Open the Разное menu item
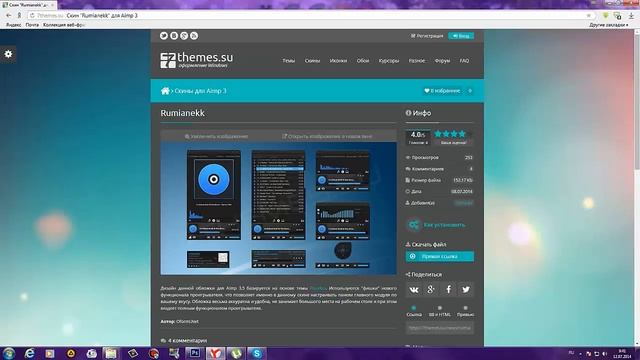Viewport: 640px width, 360px height. pyautogui.click(x=417, y=60)
